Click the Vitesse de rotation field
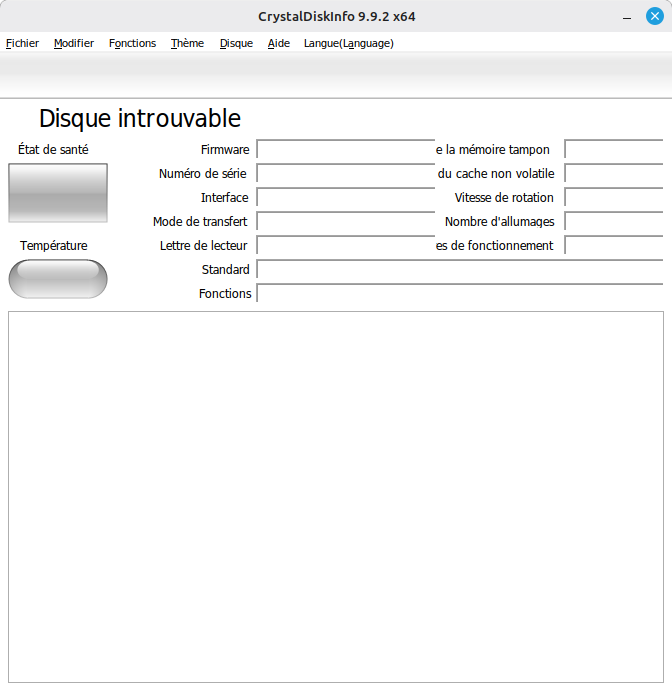 (614, 197)
